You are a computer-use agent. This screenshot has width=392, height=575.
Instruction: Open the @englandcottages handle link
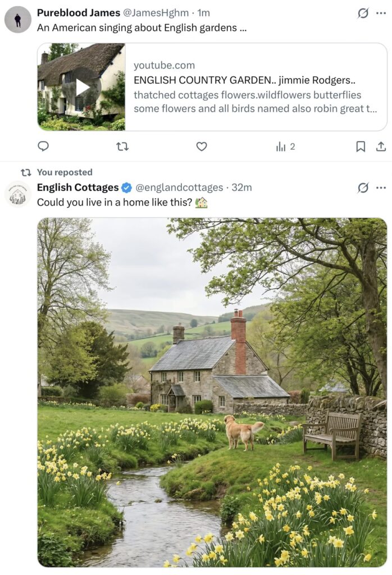(179, 188)
